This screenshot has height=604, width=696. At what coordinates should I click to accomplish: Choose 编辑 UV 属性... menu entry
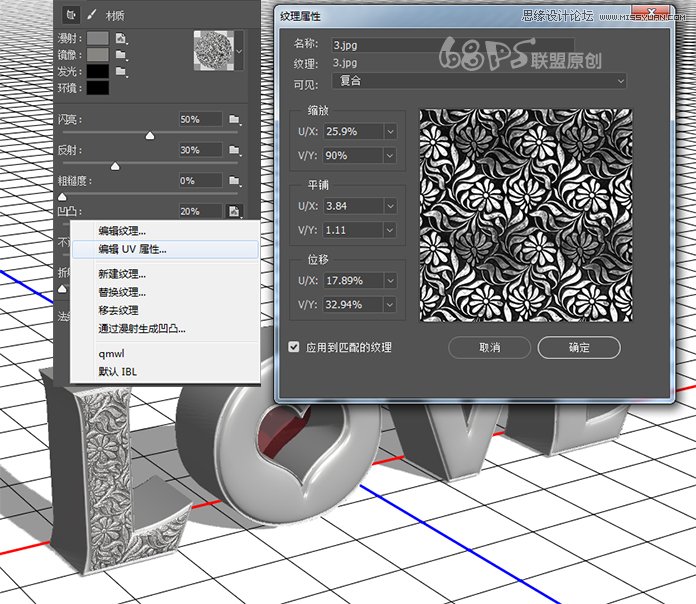click(165, 249)
